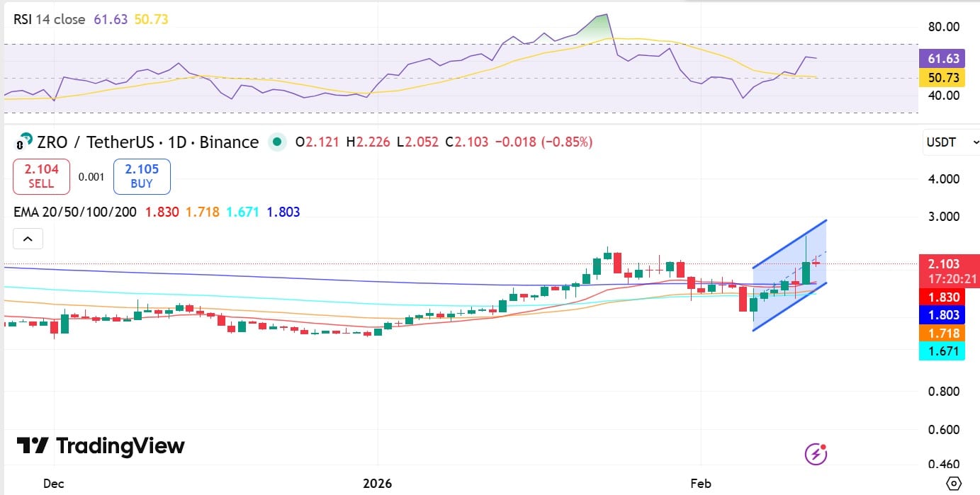Click the SELL button showing 2.104
Viewport: 980px width, 495px height.
pyautogui.click(x=40, y=176)
